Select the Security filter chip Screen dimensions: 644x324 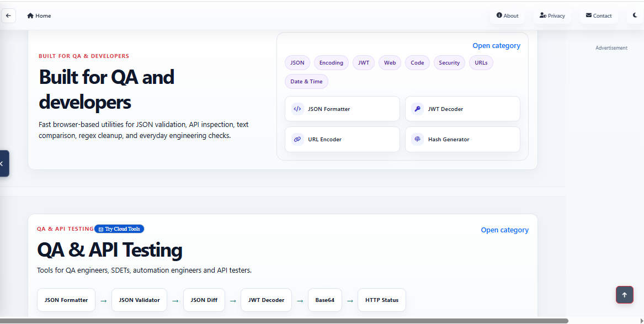pos(449,63)
